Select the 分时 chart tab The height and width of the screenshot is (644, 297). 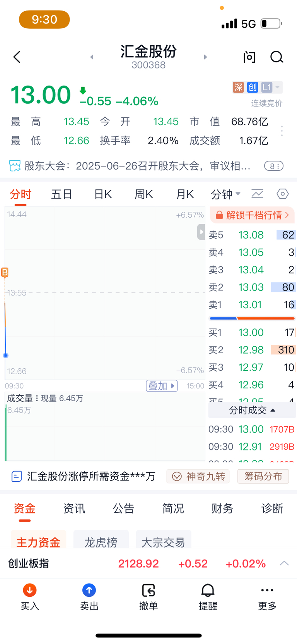click(20, 194)
